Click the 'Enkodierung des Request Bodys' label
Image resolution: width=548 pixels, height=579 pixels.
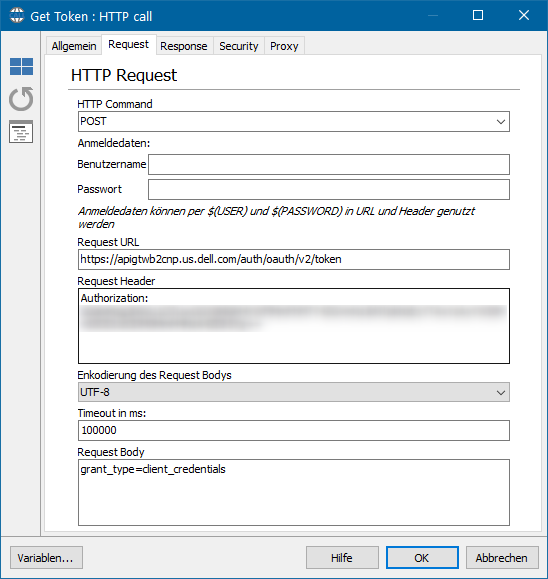pos(154,375)
